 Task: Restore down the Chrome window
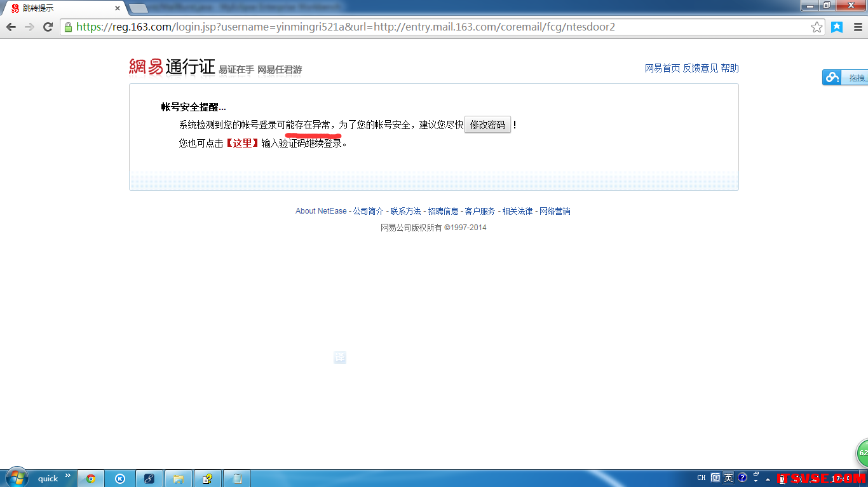(827, 6)
